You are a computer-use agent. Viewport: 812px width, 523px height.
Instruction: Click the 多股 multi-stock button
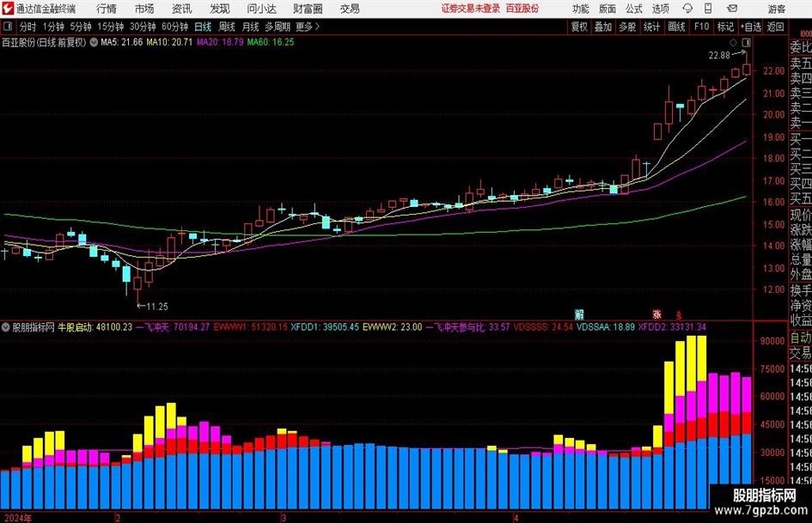(x=627, y=27)
